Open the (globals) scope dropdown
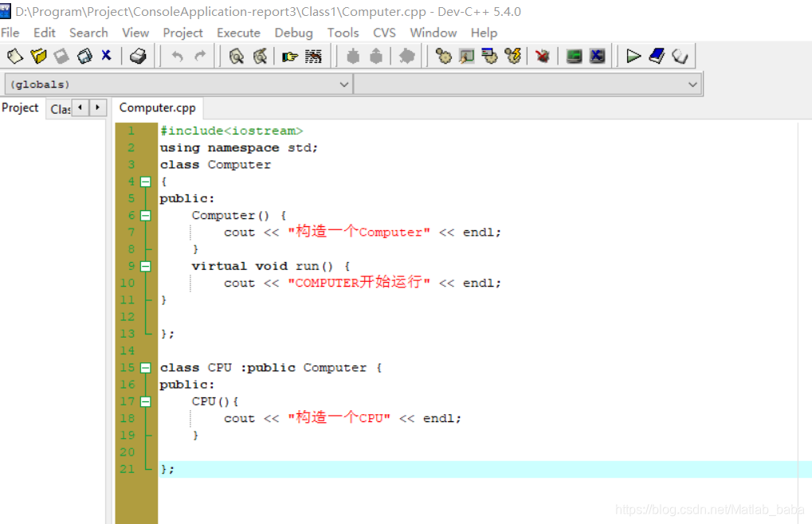This screenshot has height=524, width=812. [178, 84]
